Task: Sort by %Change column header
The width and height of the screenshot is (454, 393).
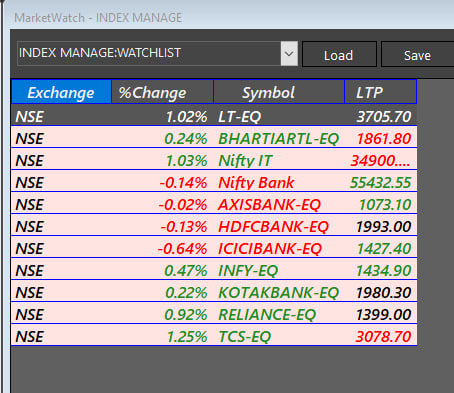Action: [162, 92]
